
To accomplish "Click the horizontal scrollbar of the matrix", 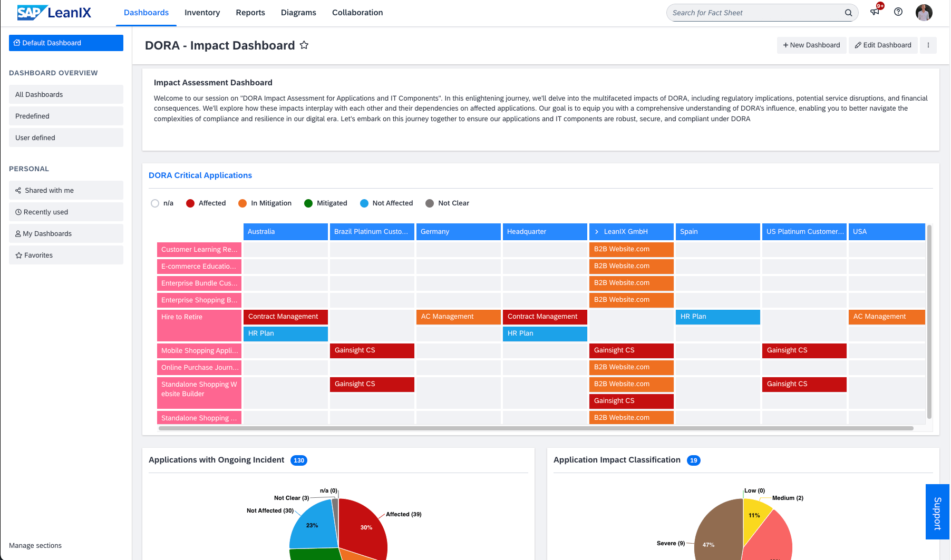I will [536, 428].
